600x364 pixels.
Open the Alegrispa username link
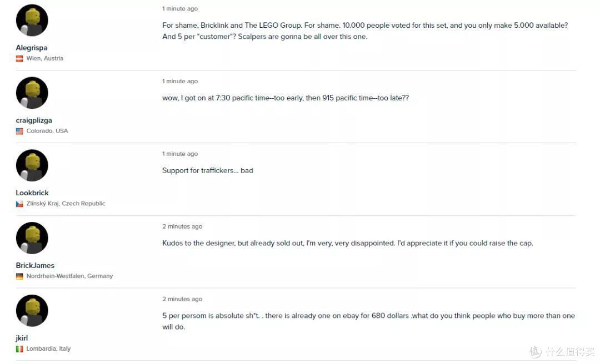(x=32, y=48)
